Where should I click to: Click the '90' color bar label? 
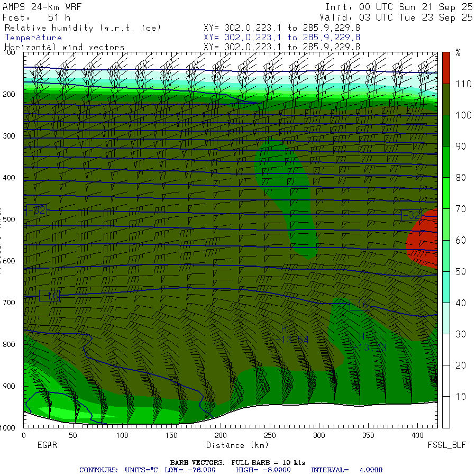(461, 147)
